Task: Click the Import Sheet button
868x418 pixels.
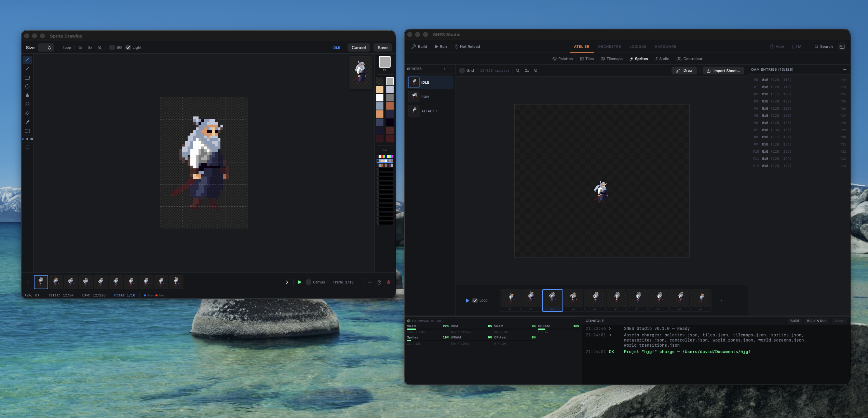Action: [x=723, y=71]
